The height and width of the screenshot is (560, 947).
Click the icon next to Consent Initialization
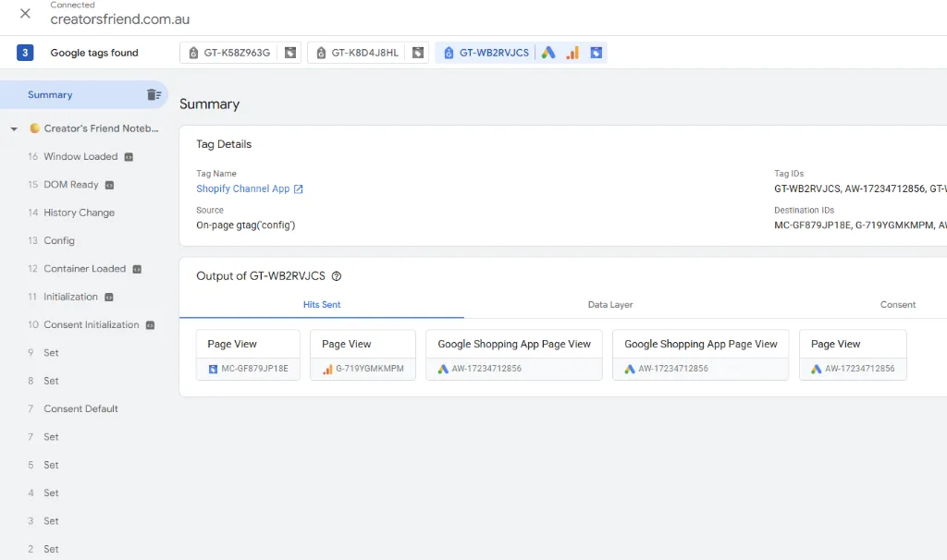151,325
